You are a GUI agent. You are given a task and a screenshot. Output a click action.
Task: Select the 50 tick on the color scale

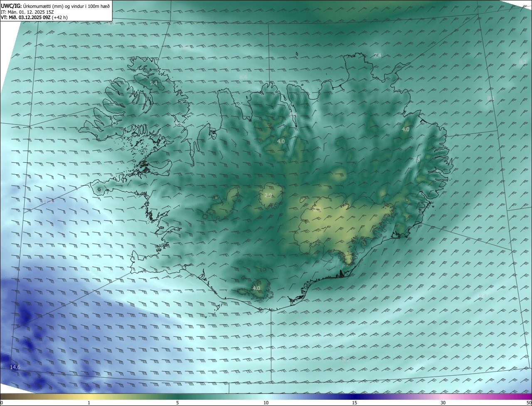tap(529, 403)
